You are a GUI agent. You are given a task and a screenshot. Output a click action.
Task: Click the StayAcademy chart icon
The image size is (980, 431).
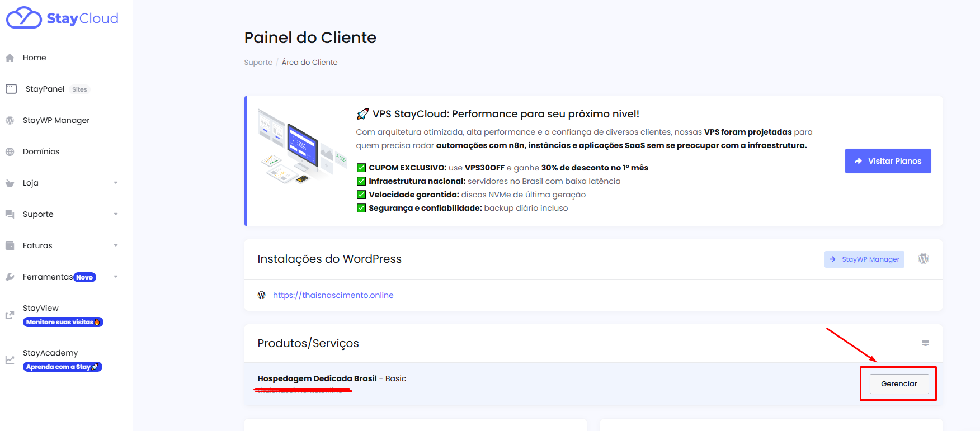pyautogui.click(x=10, y=360)
